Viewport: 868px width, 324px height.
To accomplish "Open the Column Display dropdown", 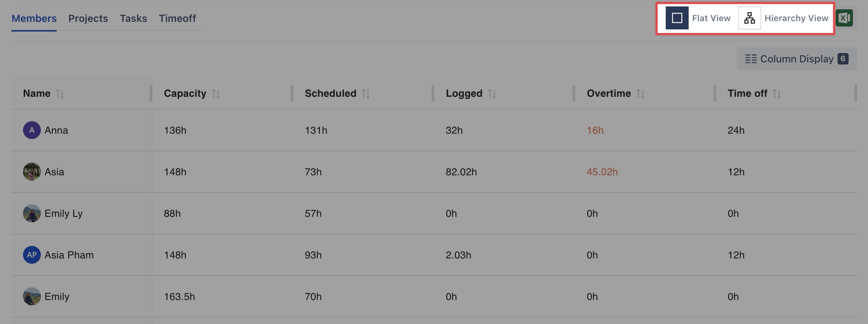I will click(797, 59).
